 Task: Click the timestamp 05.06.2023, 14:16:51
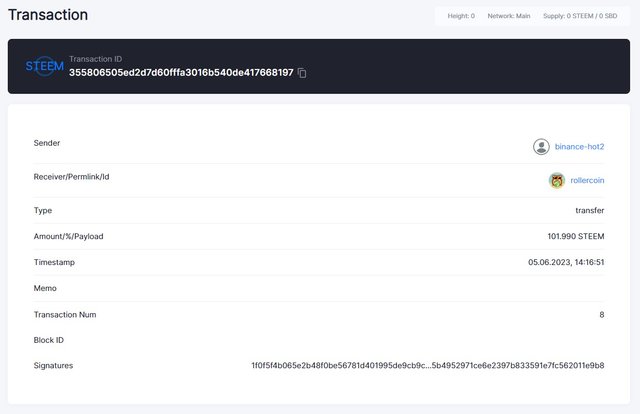[x=566, y=262]
